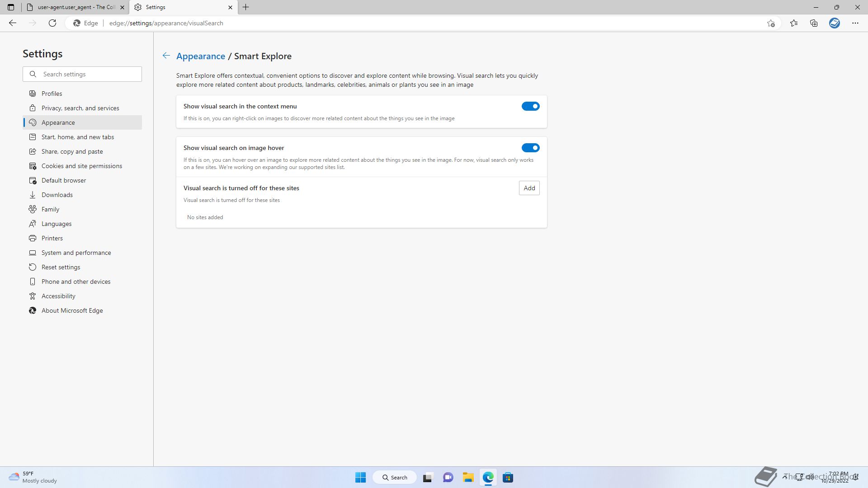Close the user-agent.user_agent tab

[122, 7]
